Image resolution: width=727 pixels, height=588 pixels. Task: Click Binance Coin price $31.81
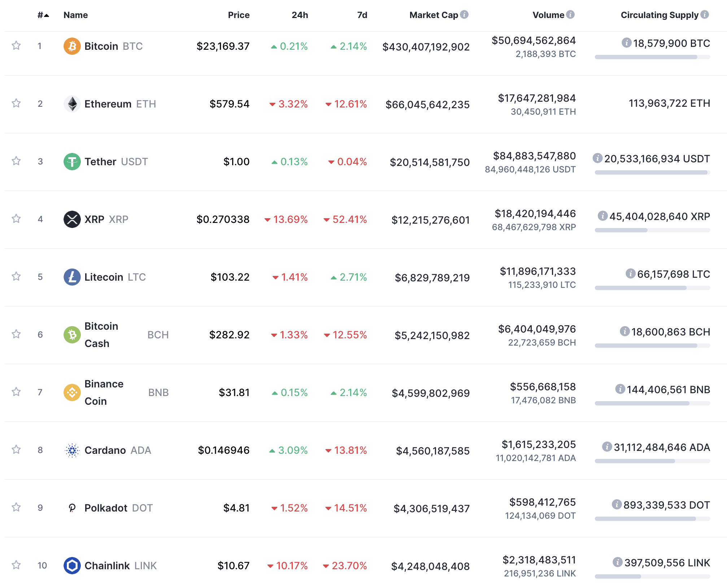tap(234, 392)
